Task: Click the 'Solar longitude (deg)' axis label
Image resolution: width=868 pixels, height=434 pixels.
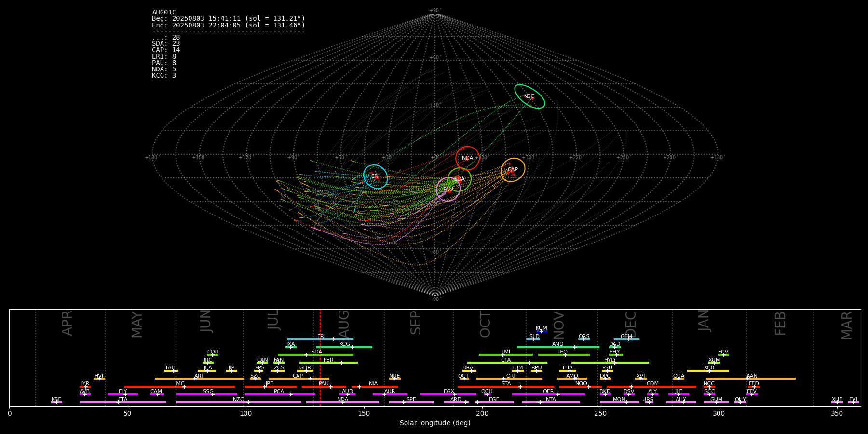Action: click(x=435, y=423)
